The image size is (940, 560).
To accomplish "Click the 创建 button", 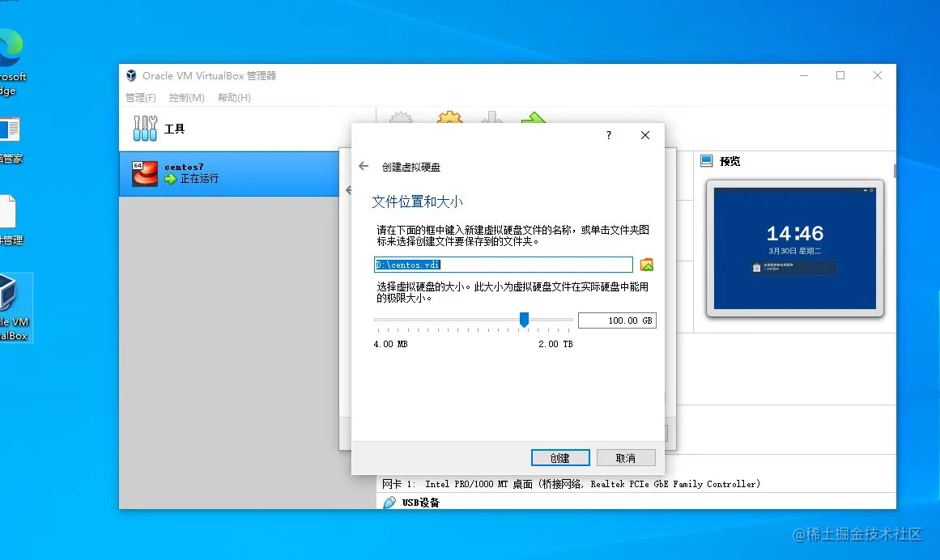I will (560, 457).
